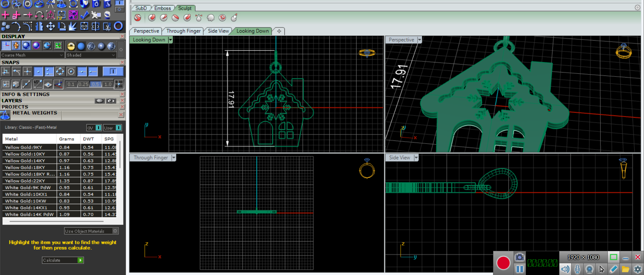Viewport: 644px width, 275px height.
Task: Click the pink checkmark icon in toolbar
Action: tap(84, 15)
